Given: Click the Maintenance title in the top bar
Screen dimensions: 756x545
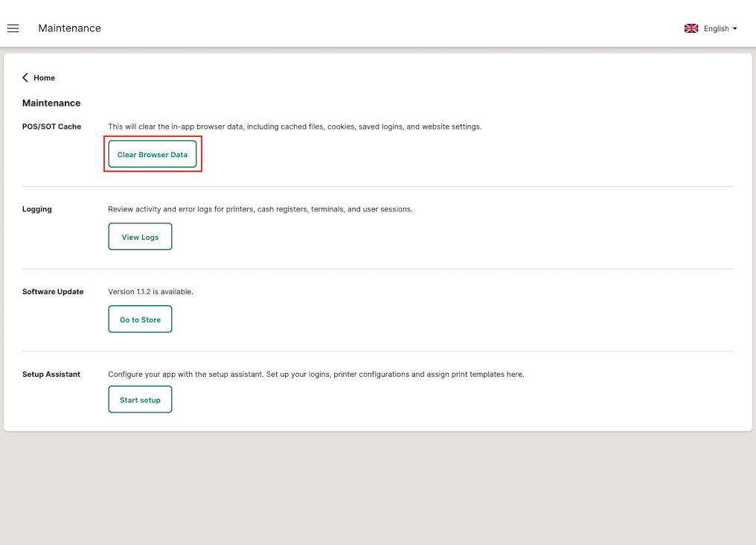Looking at the screenshot, I should pyautogui.click(x=69, y=28).
